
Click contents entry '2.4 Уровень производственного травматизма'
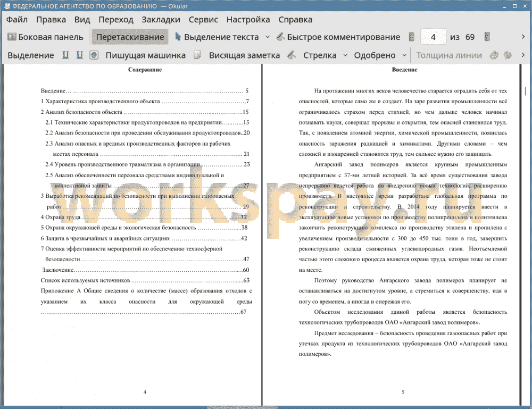[147, 164]
